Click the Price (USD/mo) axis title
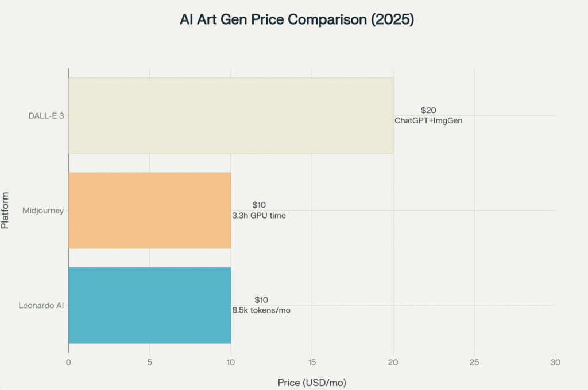This screenshot has width=588, height=390. (312, 382)
